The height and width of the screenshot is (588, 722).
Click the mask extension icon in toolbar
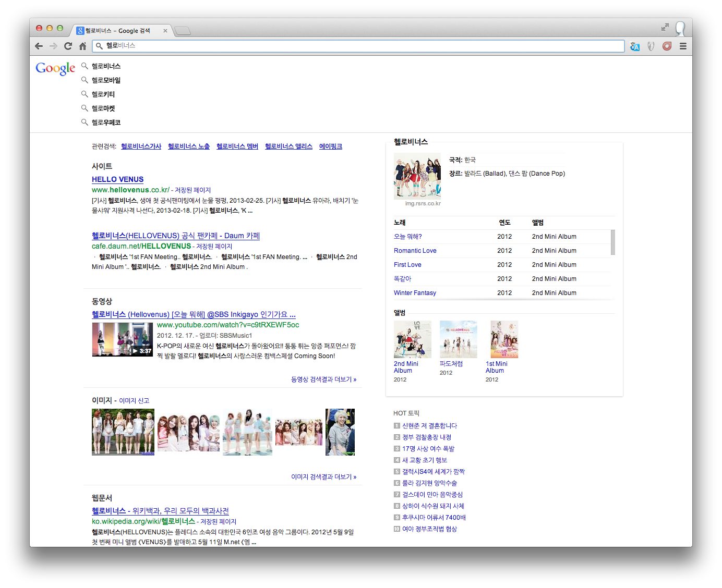coord(651,46)
